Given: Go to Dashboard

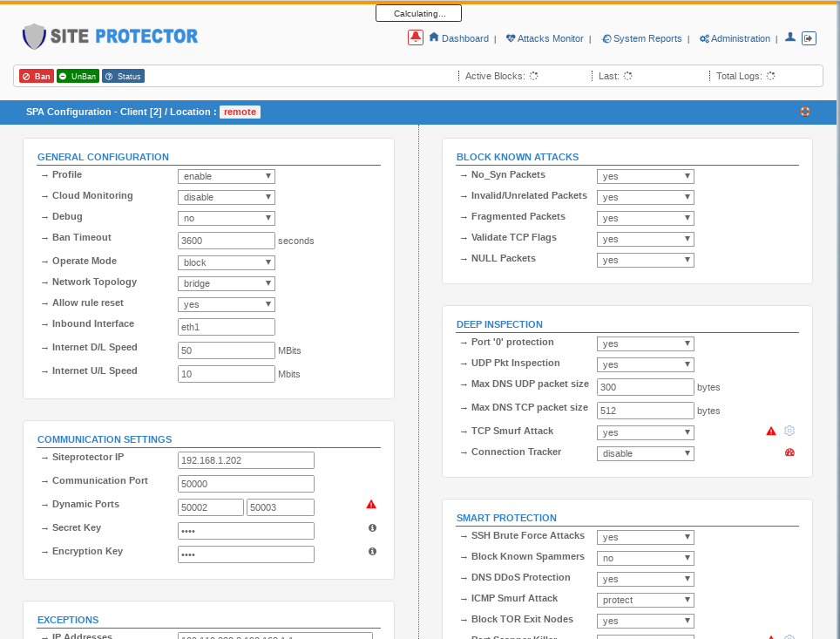Looking at the screenshot, I should tap(459, 38).
